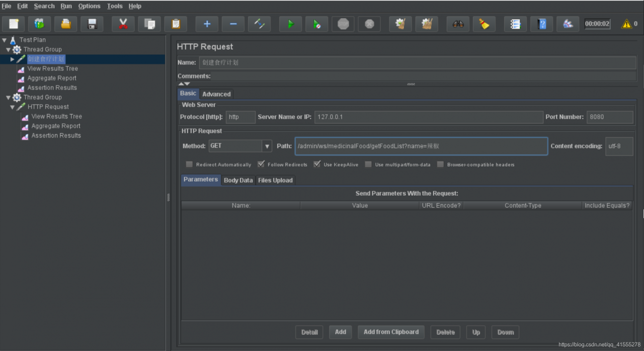The width and height of the screenshot is (644, 351).
Task: Click the Start run green play icon
Action: click(x=290, y=24)
